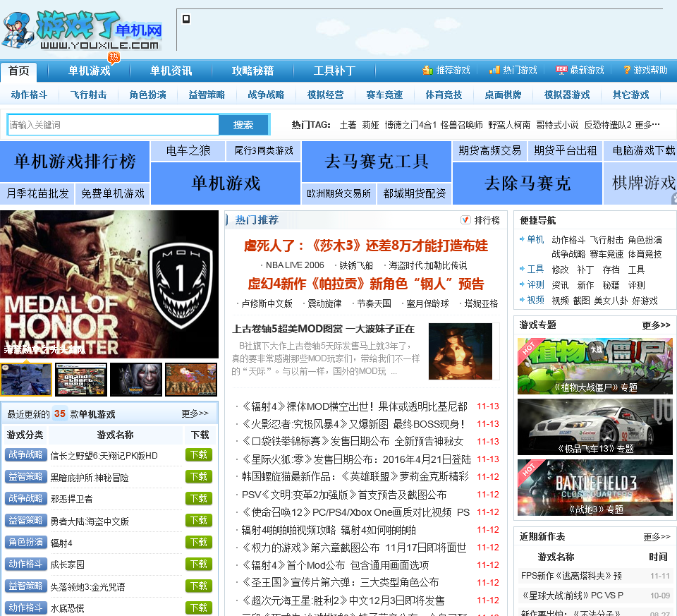
Task: Open the 单机游戏 nav menu
Action: point(90,71)
